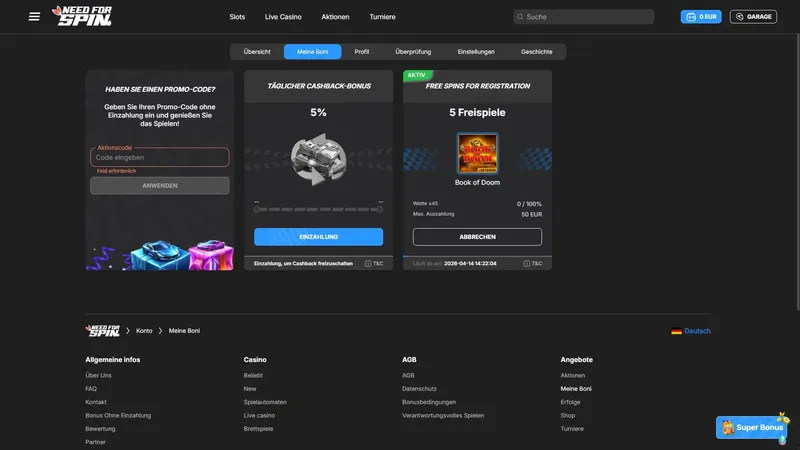Open Verantwortungsvolles Spielen link
This screenshot has width=800, height=450.
pos(443,415)
